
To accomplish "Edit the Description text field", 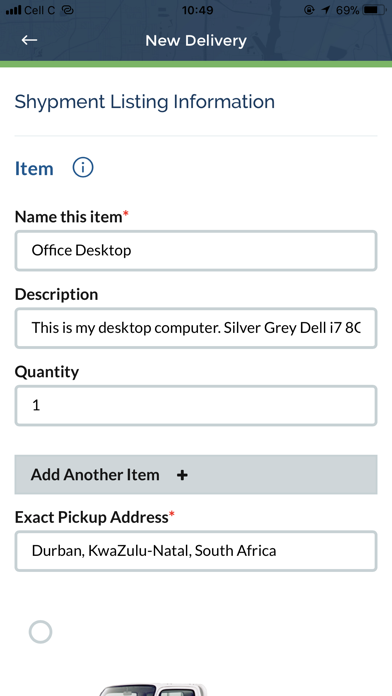I will [196, 328].
